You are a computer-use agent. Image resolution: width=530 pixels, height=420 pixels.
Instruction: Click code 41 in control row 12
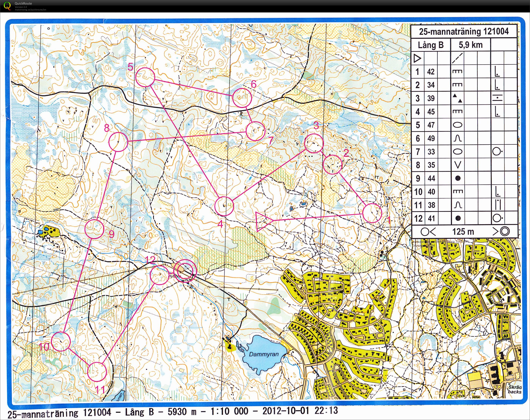pos(431,218)
